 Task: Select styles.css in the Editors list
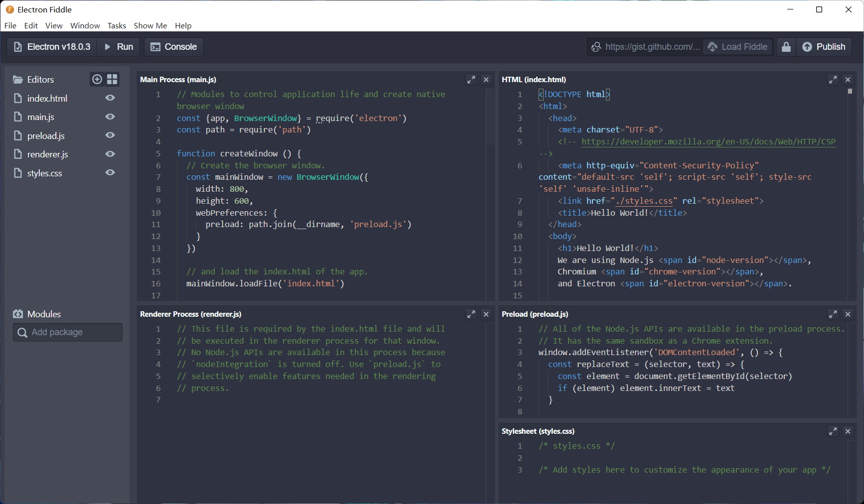[45, 173]
